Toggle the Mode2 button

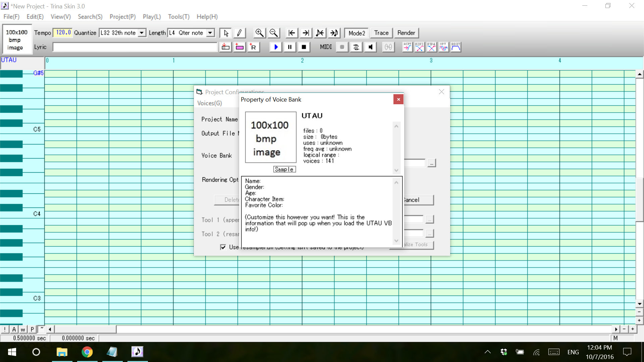pos(356,33)
